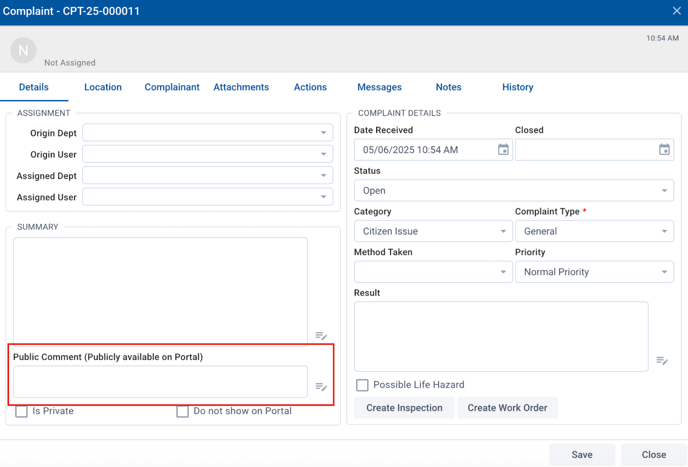Open the Attachments tab
Image resolution: width=688 pixels, height=467 pixels.
tap(241, 87)
